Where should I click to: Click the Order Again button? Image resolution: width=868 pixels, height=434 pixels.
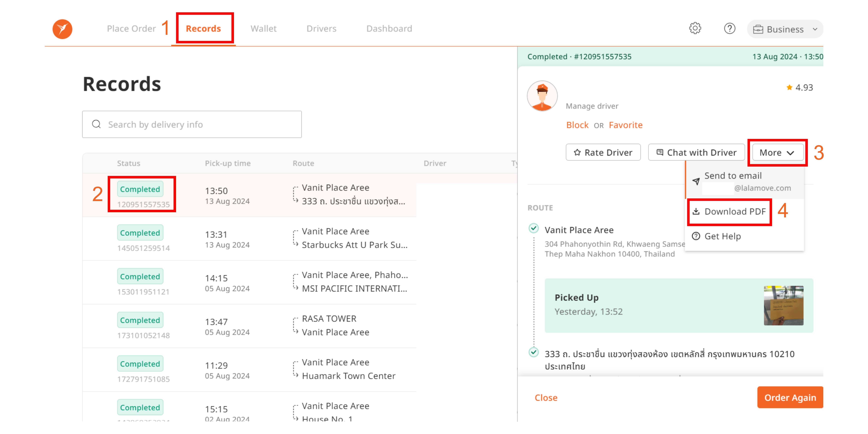tap(790, 397)
